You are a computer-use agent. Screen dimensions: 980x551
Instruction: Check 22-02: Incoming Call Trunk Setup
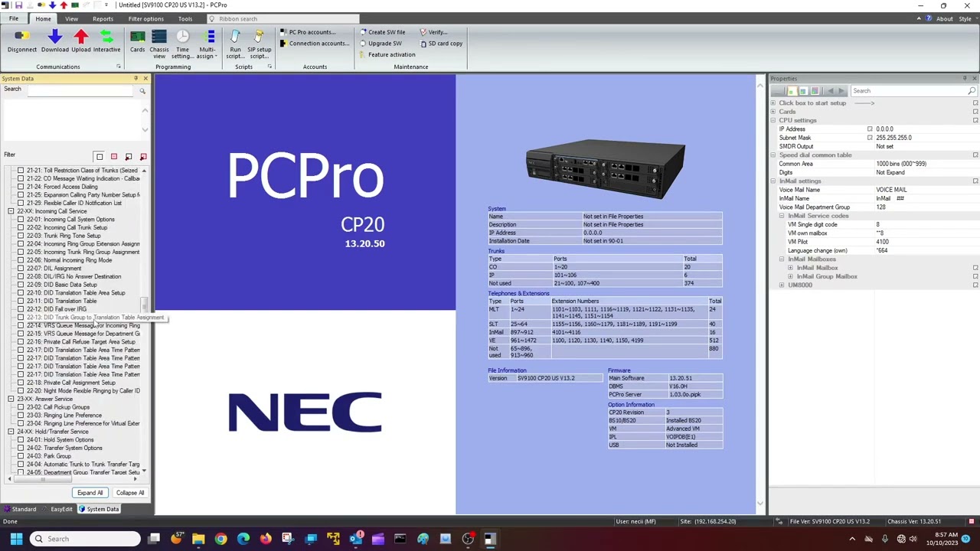21,227
